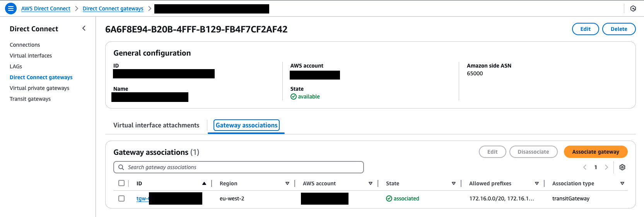
Task: Open the hamburger navigation menu icon
Action: [11, 8]
